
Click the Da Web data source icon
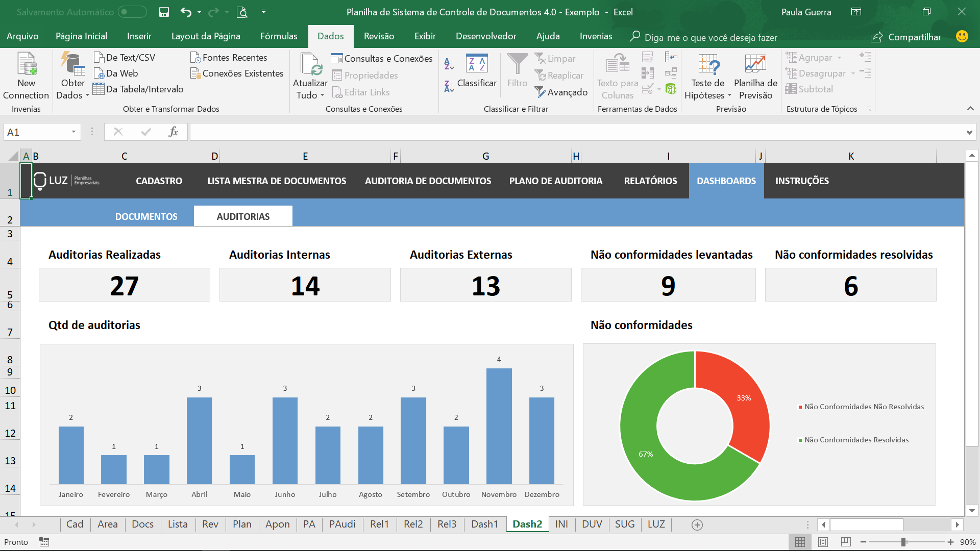100,73
